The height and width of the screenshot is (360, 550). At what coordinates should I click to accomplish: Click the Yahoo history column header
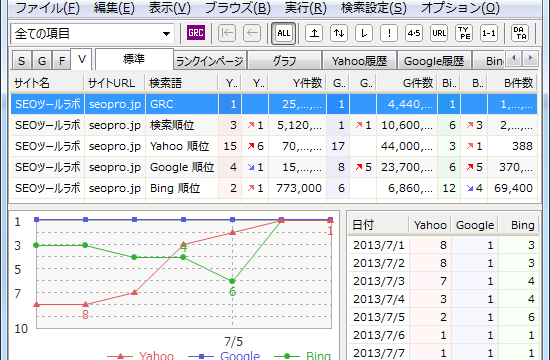pyautogui.click(x=430, y=225)
